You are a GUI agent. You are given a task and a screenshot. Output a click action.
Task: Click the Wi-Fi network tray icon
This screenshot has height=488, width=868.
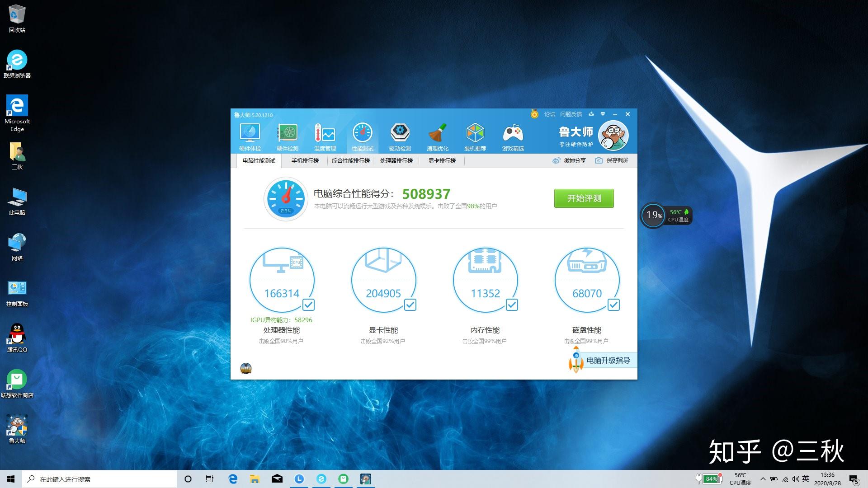coord(785,479)
